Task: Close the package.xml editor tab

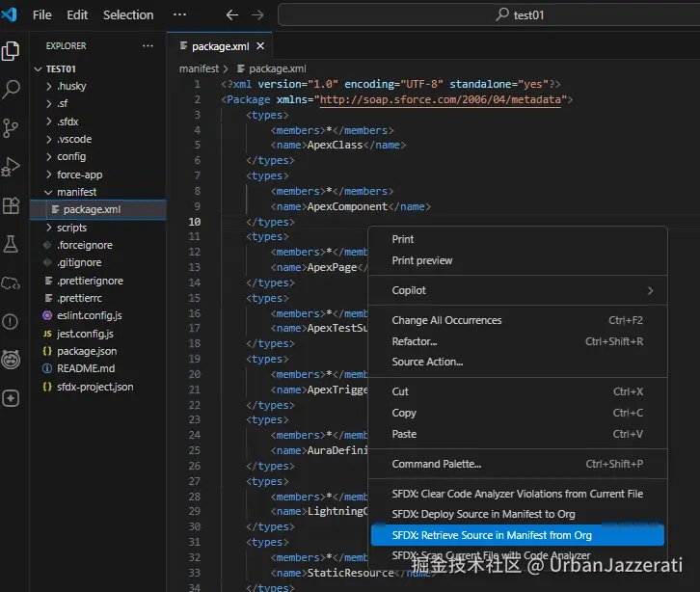Action: (260, 46)
